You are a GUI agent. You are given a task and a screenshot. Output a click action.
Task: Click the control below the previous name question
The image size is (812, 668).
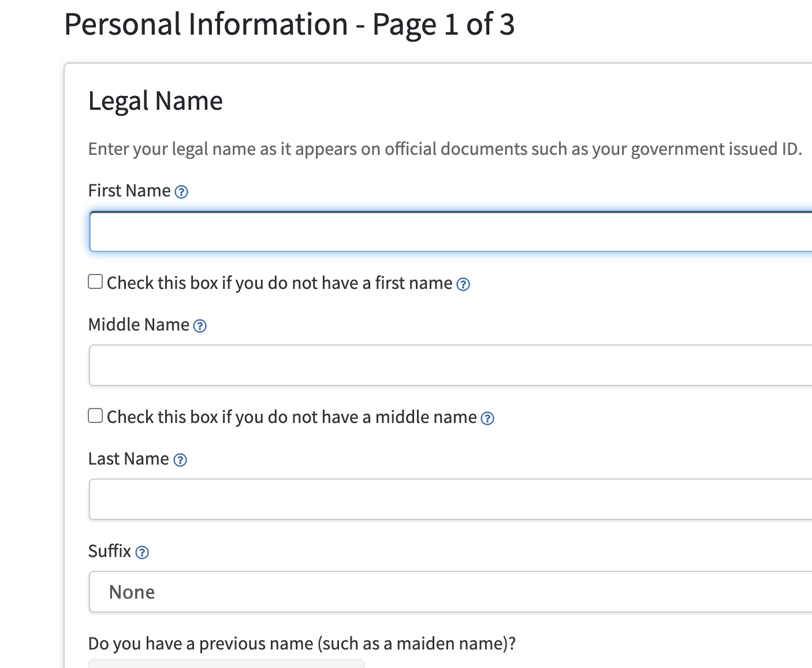click(x=226, y=663)
